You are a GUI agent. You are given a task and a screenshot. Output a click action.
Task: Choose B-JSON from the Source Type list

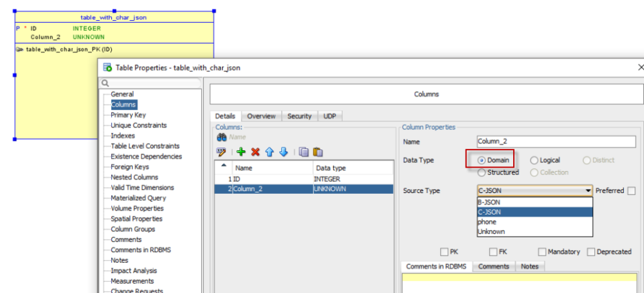(488, 202)
